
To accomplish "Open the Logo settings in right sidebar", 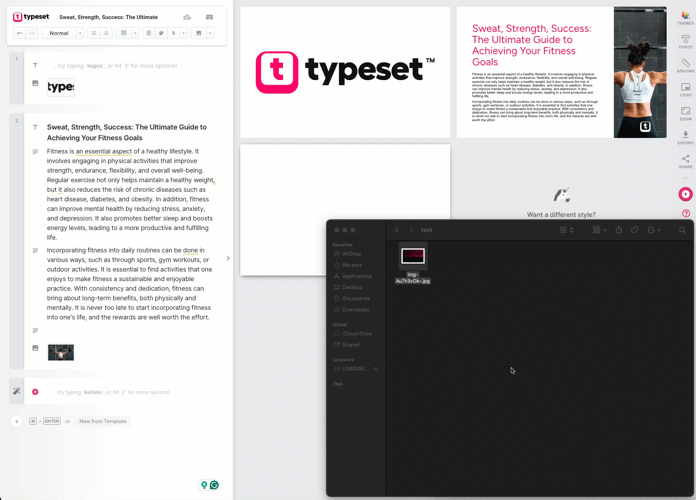I will 685,89.
